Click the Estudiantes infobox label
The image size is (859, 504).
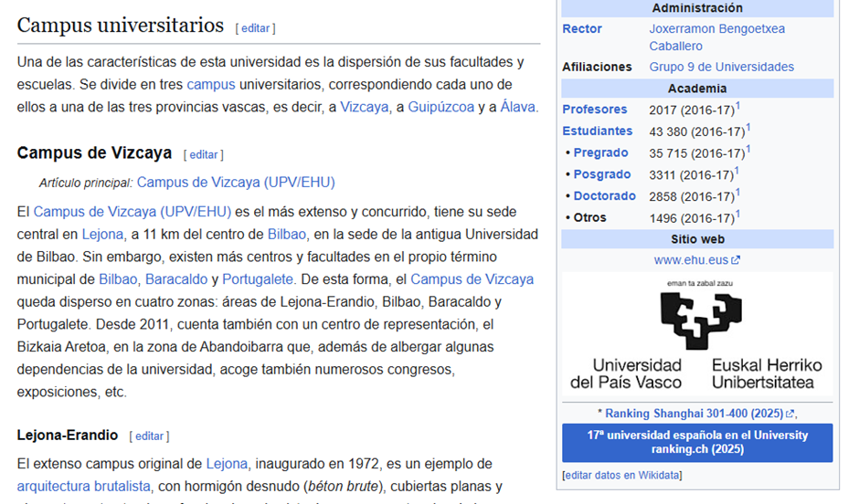(x=597, y=131)
